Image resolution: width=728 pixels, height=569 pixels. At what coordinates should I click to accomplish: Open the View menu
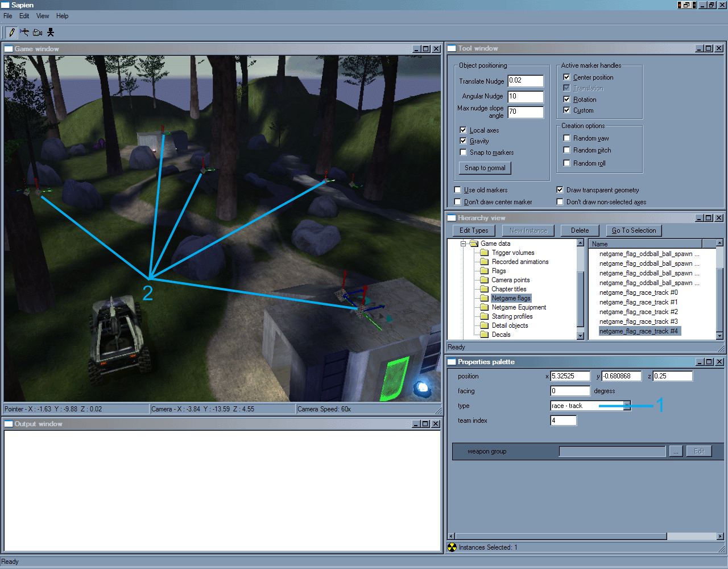click(x=43, y=16)
